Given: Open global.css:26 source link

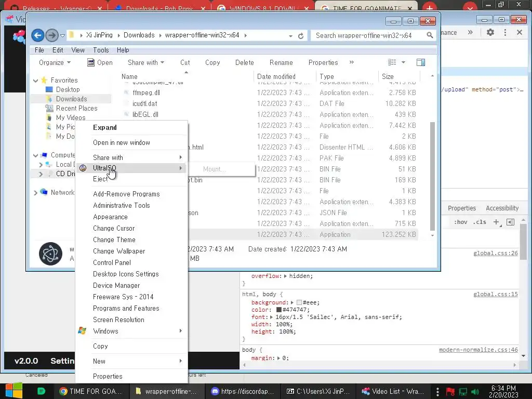Looking at the screenshot, I should [496, 253].
